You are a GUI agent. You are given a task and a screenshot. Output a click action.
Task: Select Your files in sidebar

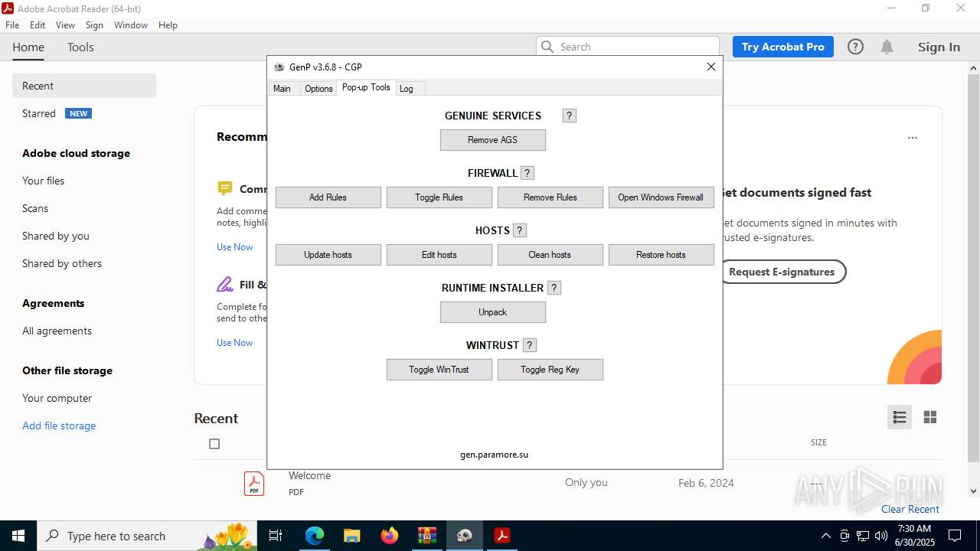point(43,181)
